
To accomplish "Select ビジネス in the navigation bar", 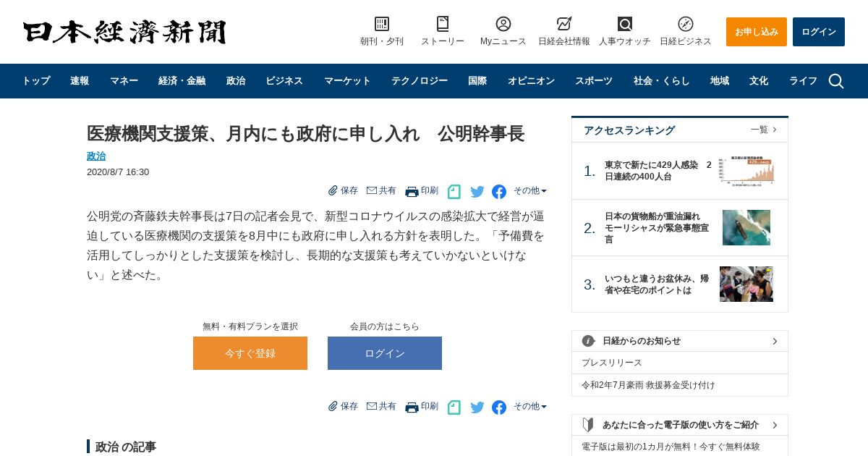I will point(284,81).
